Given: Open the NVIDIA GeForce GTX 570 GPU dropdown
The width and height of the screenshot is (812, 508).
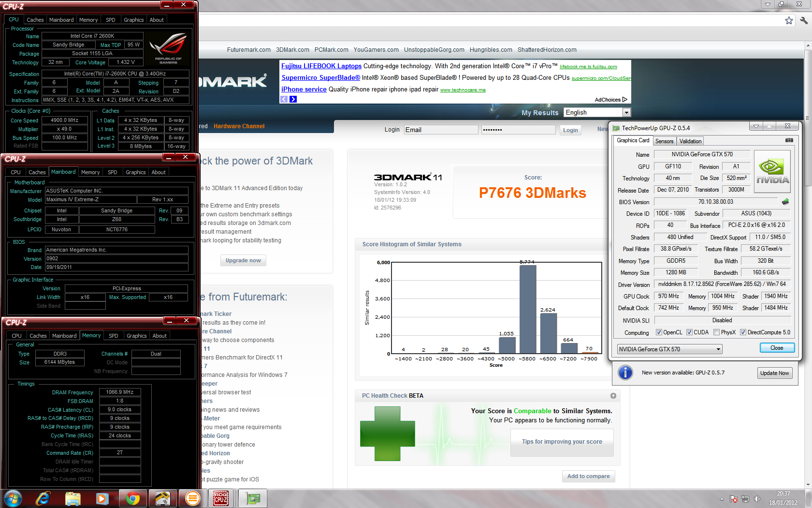Looking at the screenshot, I should click(669, 349).
